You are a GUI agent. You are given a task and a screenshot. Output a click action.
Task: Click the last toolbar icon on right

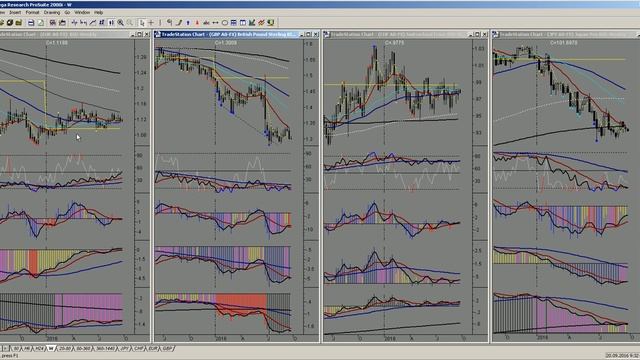click(271, 22)
